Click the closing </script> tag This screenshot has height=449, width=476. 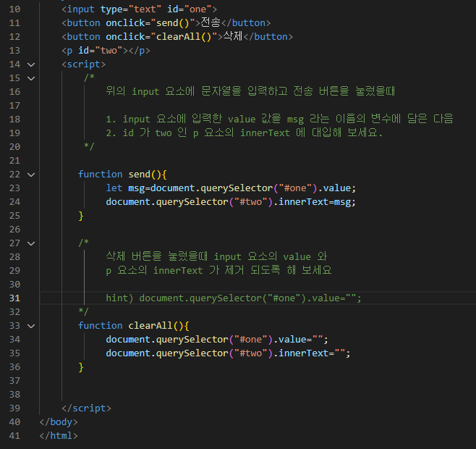(x=86, y=408)
